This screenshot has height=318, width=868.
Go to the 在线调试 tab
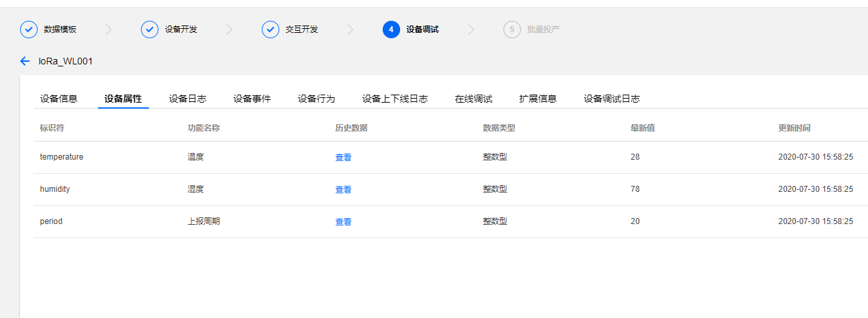click(x=473, y=99)
